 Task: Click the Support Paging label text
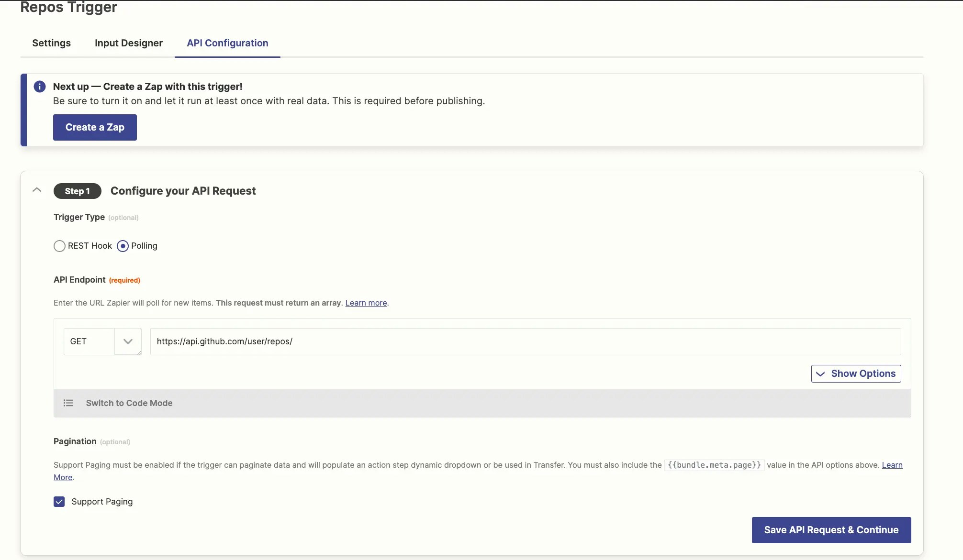102,502
